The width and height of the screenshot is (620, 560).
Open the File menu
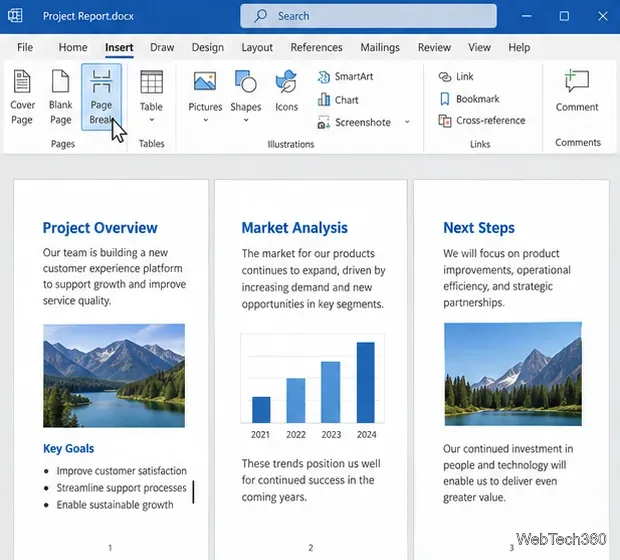(25, 47)
